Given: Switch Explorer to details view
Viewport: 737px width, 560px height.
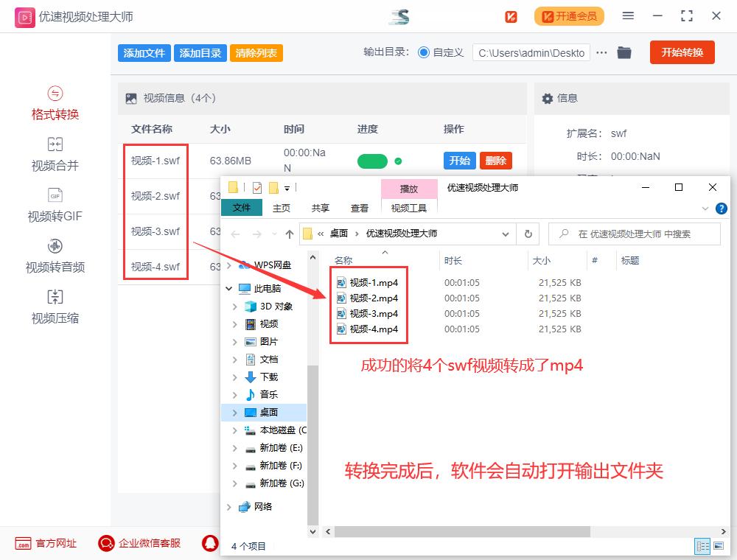Looking at the screenshot, I should pyautogui.click(x=702, y=546).
